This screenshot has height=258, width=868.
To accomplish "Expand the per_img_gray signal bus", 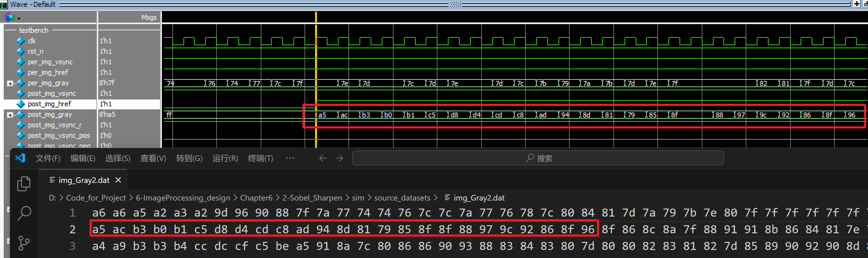I will pyautogui.click(x=10, y=83).
